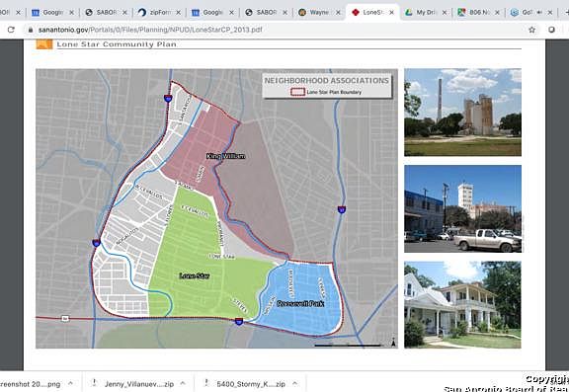Switch to the zipForm tab
Viewport: 569px width, 392px height.
tap(159, 12)
